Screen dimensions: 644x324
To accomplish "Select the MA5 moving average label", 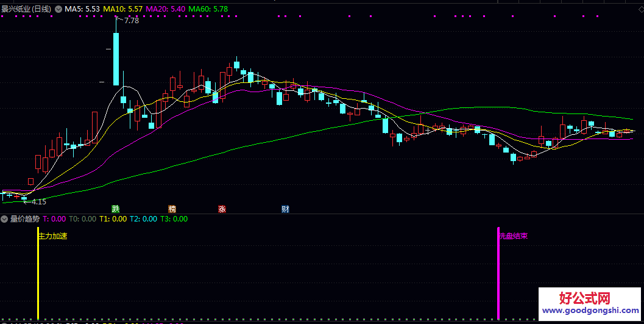I will pos(82,10).
